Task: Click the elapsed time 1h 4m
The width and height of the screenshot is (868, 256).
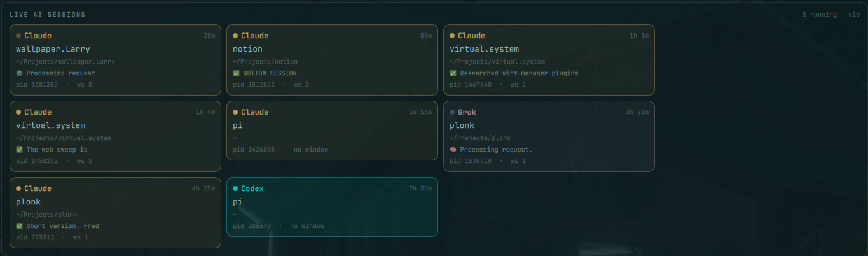Action: click(x=205, y=112)
